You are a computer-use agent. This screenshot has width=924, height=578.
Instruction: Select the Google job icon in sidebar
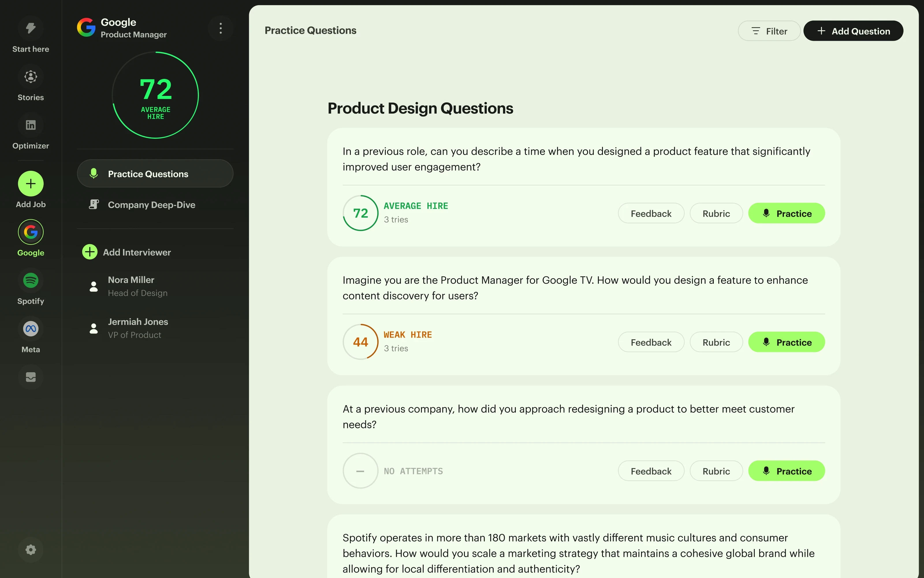point(31,232)
